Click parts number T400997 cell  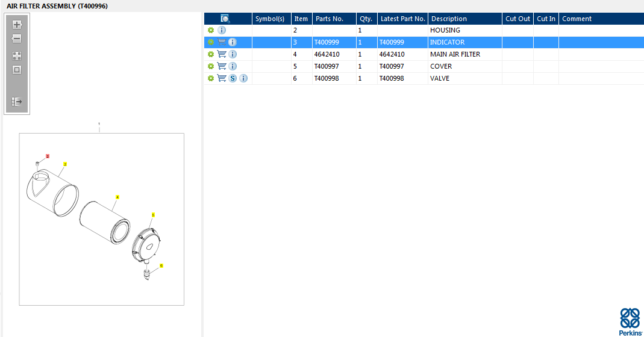(x=334, y=66)
